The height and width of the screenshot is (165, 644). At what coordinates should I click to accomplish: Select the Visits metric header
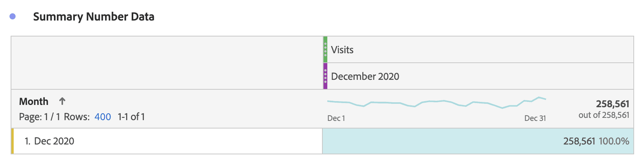[x=342, y=50]
